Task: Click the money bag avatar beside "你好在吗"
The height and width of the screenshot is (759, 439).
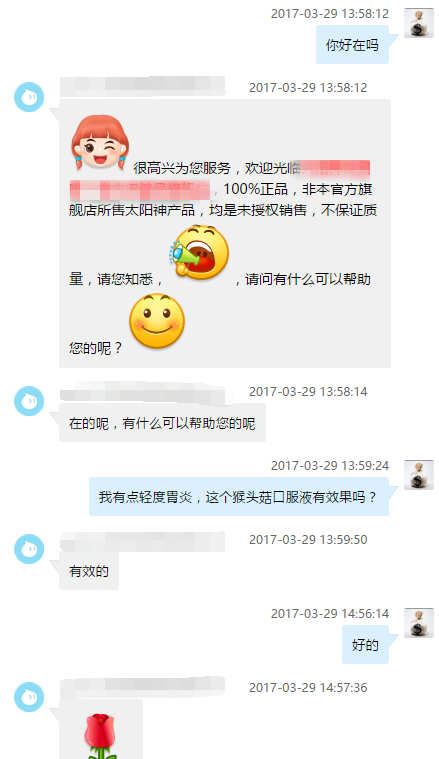Action: (x=419, y=23)
